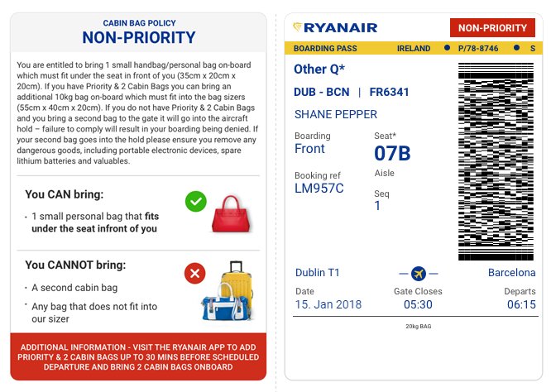This screenshot has height=392, width=551.
Task: Click the yellow suitcase image
Action: [x=237, y=286]
